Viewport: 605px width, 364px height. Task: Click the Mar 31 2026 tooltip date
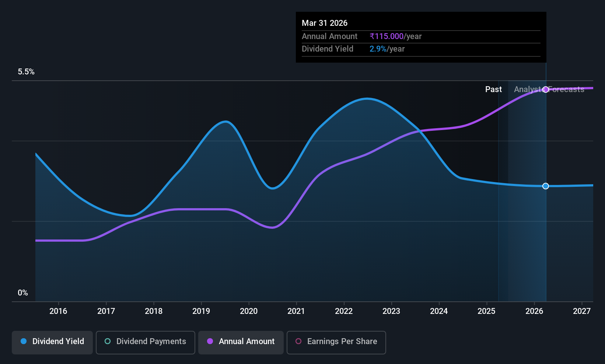325,23
